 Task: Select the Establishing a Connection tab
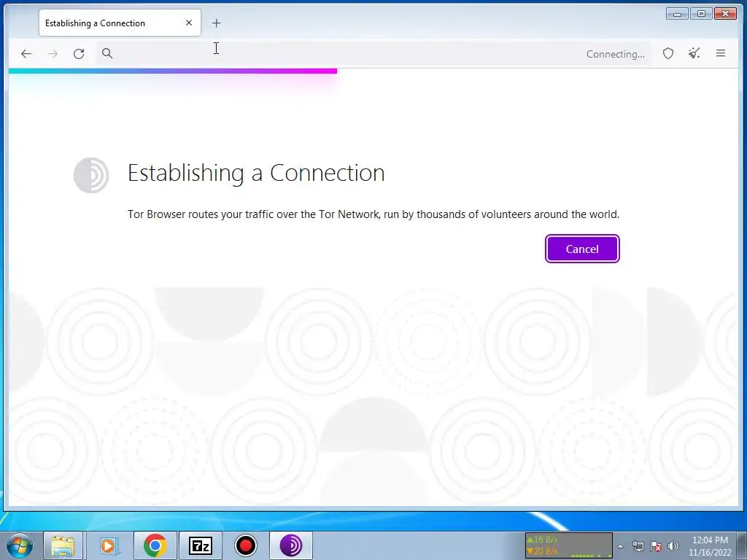(120, 23)
